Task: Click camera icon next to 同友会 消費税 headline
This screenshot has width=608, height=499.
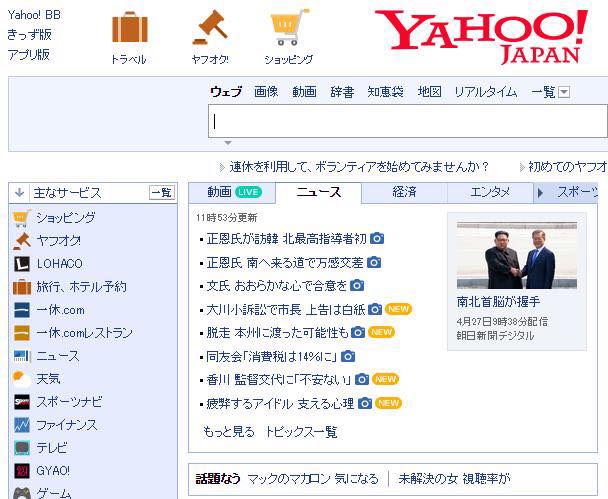Action: (x=348, y=356)
